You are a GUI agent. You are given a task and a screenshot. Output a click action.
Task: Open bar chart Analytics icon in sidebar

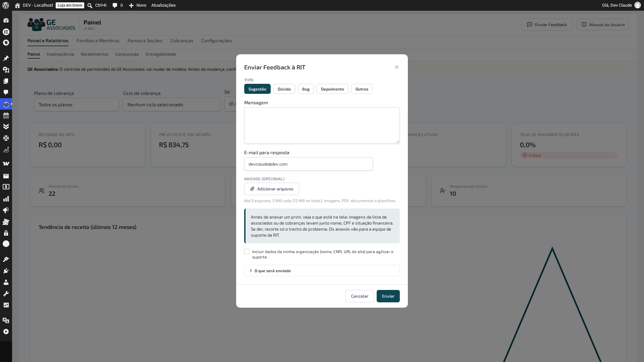pyautogui.click(x=6, y=199)
